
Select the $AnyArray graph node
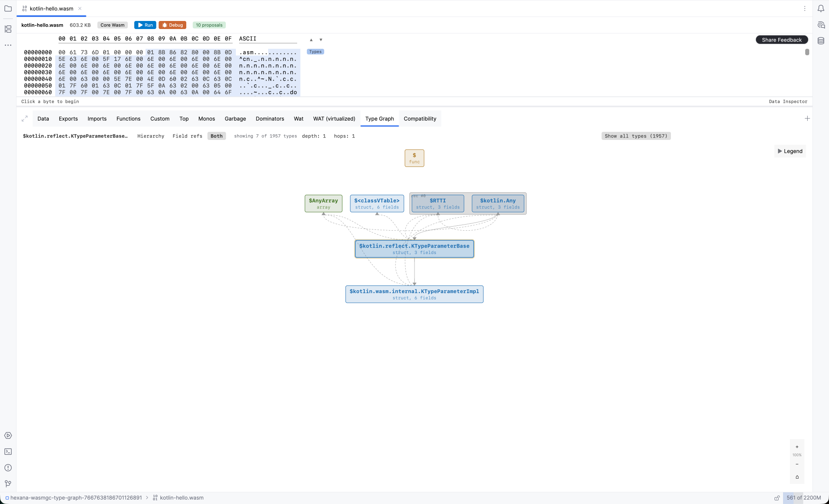tap(323, 204)
